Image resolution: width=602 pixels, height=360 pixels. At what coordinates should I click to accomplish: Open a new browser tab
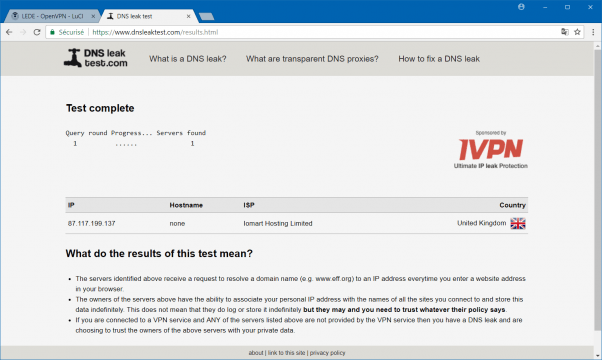tap(207, 17)
